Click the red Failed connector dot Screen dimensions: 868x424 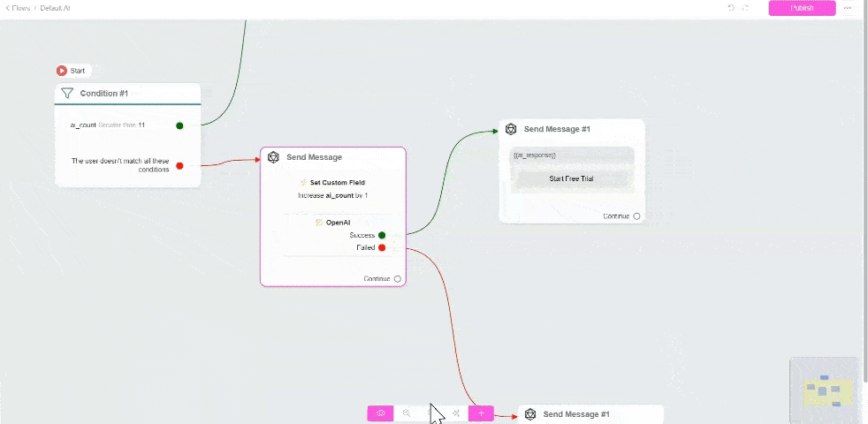(x=382, y=247)
